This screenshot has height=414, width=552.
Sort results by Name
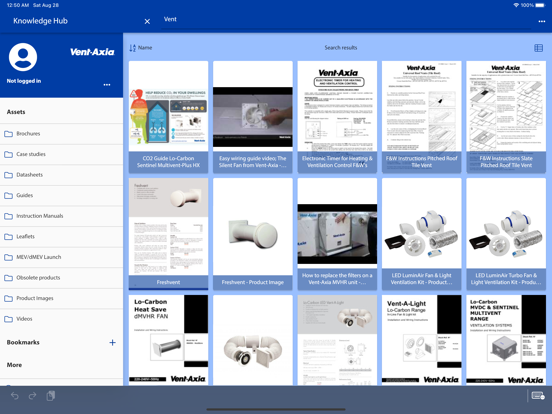(141, 48)
